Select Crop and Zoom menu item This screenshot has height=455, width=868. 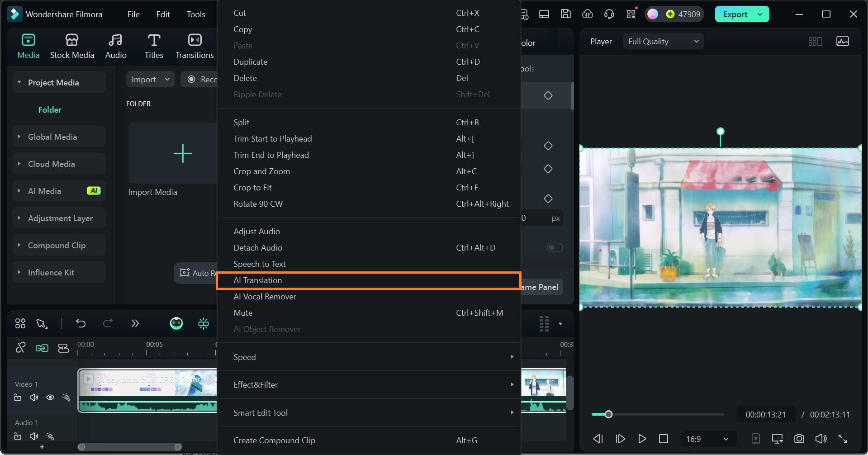pyautogui.click(x=369, y=171)
